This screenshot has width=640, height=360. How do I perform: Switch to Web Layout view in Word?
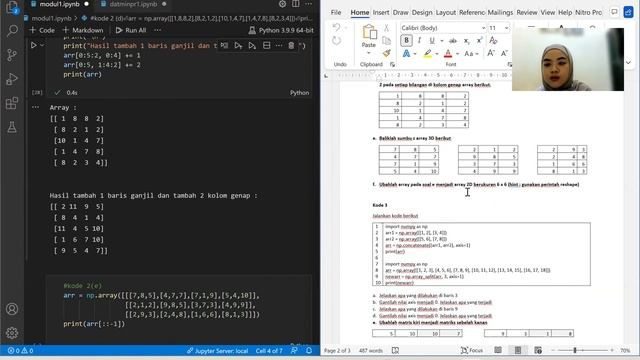538,350
